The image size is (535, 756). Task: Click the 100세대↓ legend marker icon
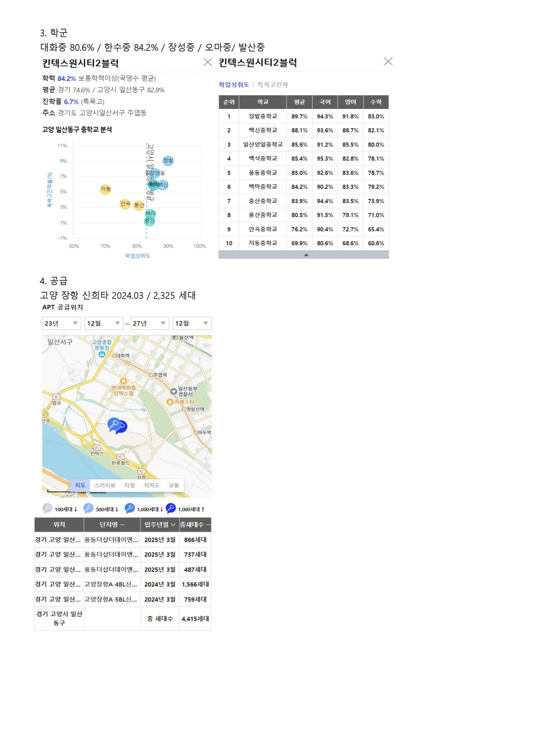[47, 508]
